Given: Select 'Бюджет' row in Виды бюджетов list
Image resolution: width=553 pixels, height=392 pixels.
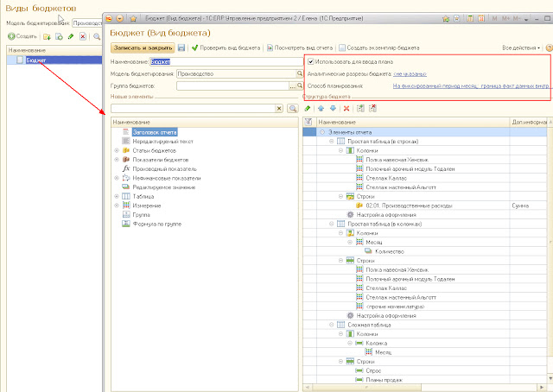Looking at the screenshot, I should point(54,60).
